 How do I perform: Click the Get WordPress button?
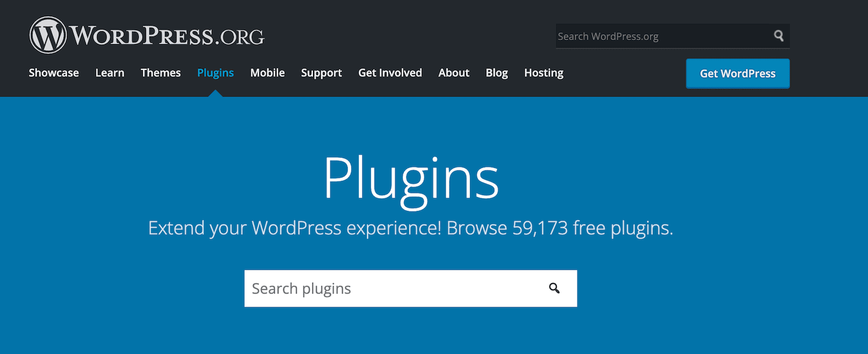point(737,74)
